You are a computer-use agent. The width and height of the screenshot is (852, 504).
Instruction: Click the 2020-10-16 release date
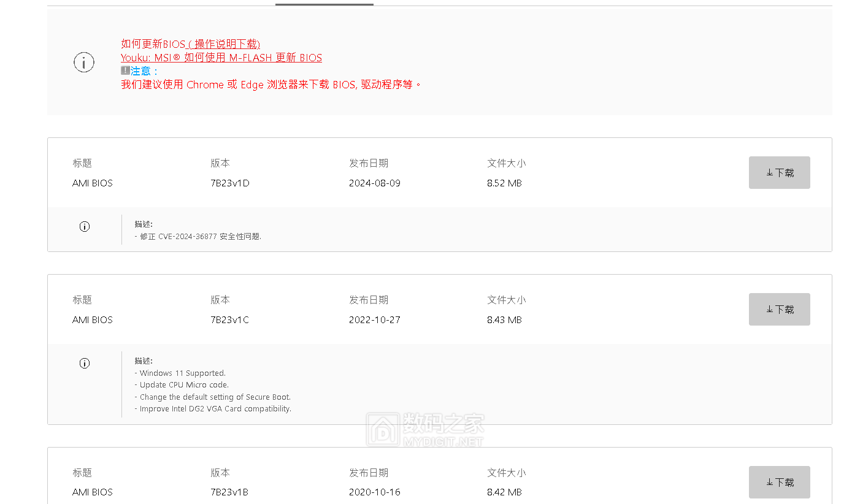click(x=374, y=492)
